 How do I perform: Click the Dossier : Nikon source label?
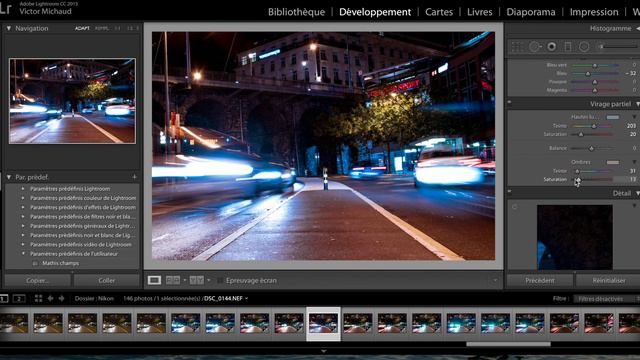pyautogui.click(x=94, y=298)
